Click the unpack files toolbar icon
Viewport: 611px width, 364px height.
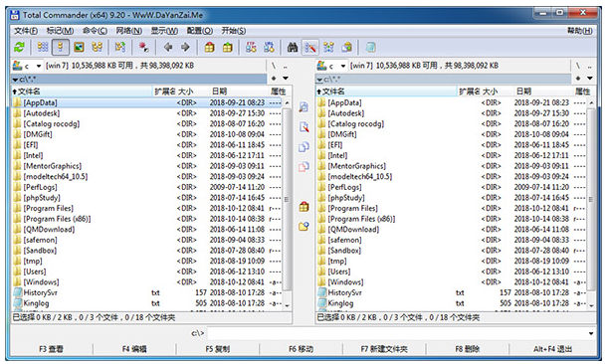tap(228, 48)
